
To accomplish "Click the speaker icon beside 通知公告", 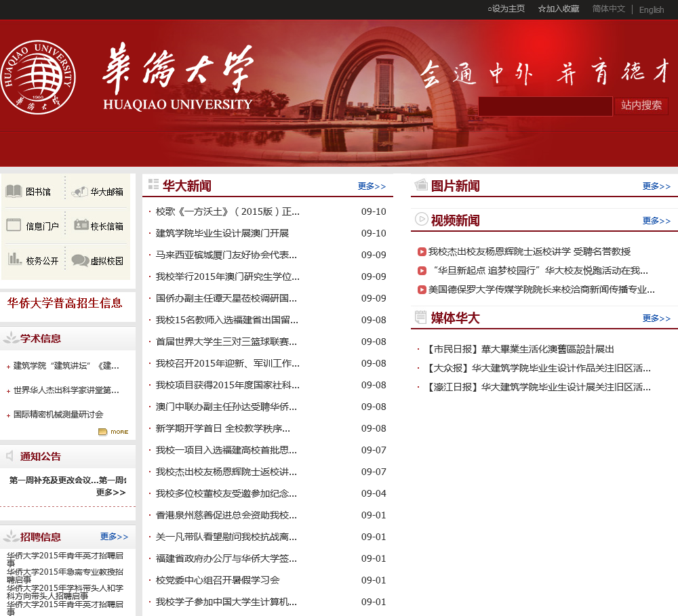I will pyautogui.click(x=10, y=455).
